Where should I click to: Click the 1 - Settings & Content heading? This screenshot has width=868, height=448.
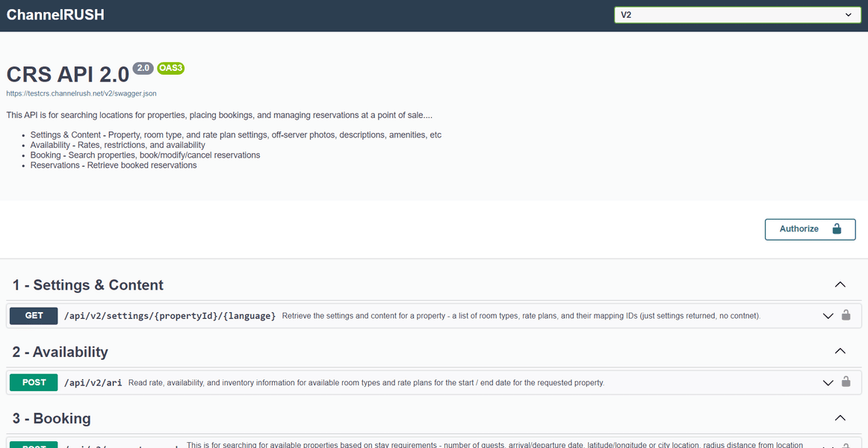coord(88,284)
